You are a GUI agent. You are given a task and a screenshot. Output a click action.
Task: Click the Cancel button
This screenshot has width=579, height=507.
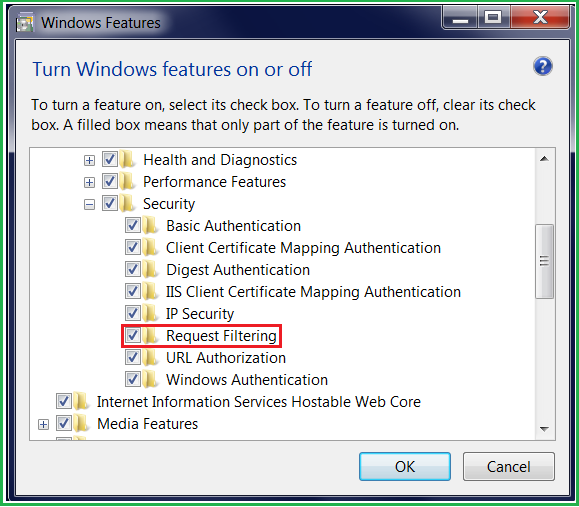[508, 466]
